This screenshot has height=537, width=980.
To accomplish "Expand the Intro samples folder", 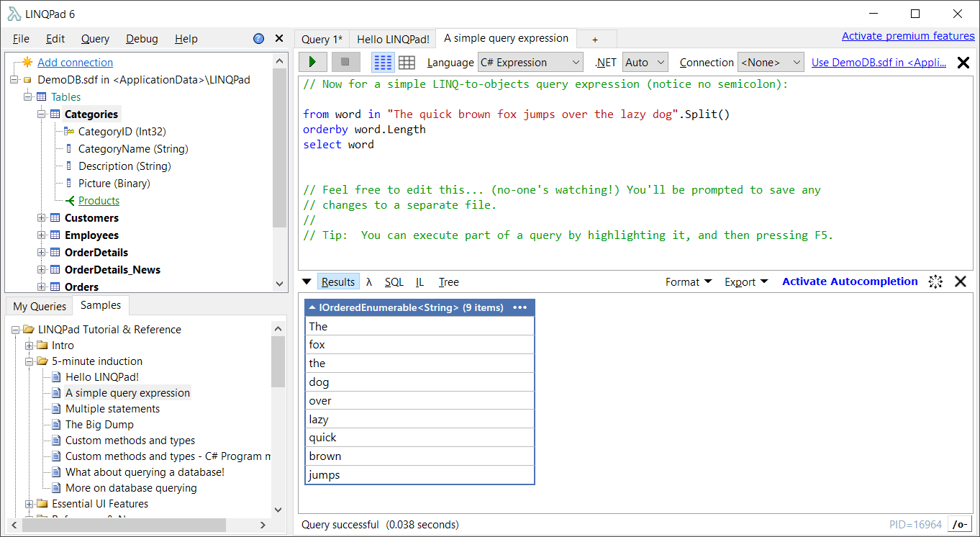I will point(29,346).
